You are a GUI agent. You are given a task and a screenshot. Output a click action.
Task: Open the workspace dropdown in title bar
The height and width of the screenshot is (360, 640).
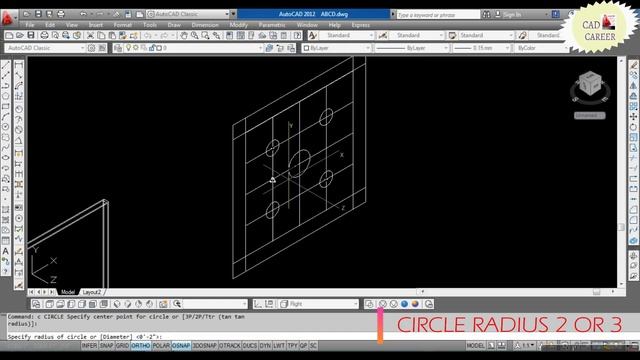point(187,14)
